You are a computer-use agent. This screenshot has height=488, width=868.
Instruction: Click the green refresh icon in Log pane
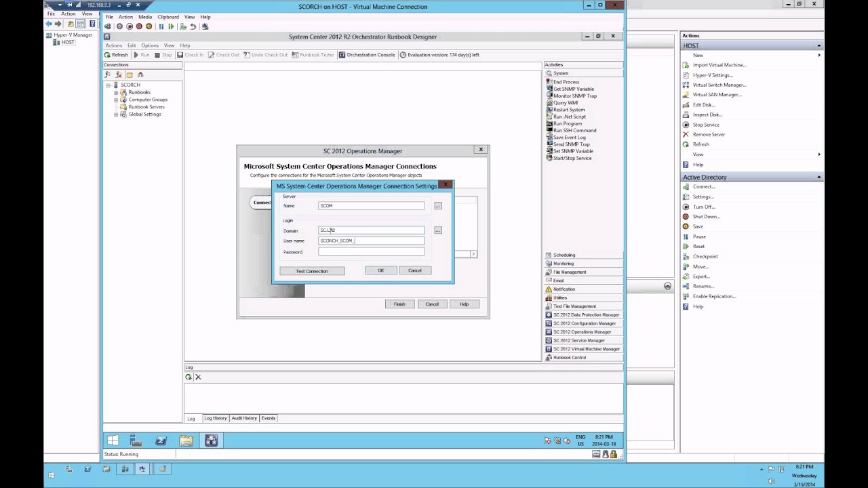(189, 377)
